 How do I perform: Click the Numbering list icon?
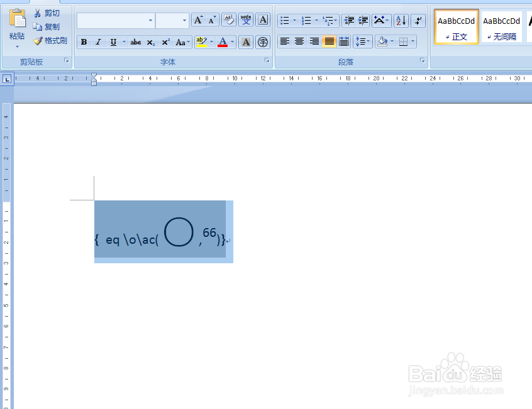(306, 21)
